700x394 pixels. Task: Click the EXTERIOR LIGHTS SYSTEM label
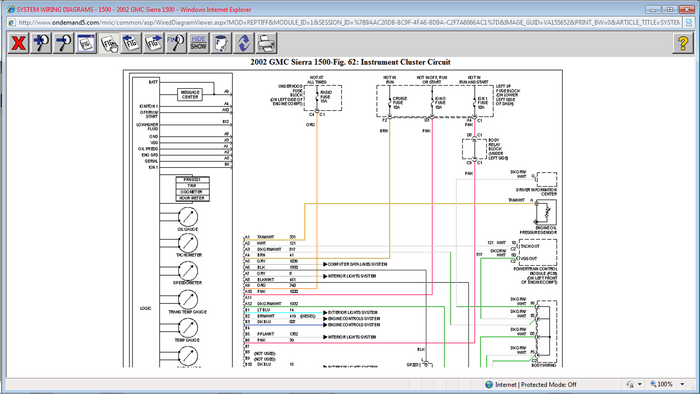coord(353,312)
